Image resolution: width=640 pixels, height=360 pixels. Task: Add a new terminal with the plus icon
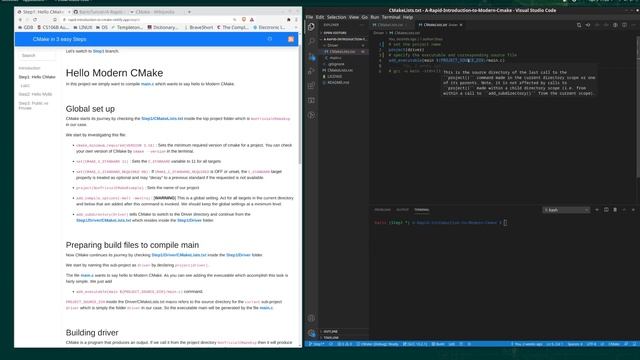tap(597, 210)
